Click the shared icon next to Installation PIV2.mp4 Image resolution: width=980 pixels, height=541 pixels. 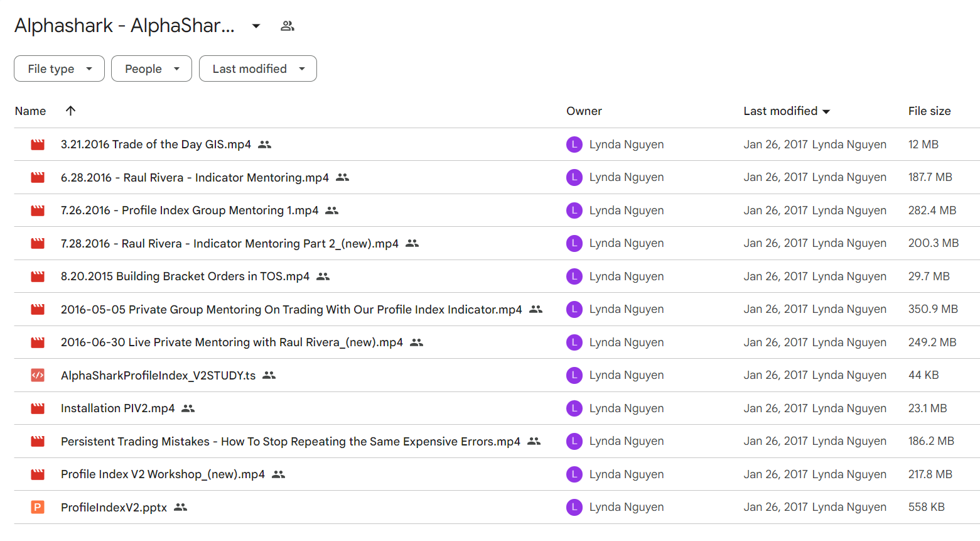188,408
